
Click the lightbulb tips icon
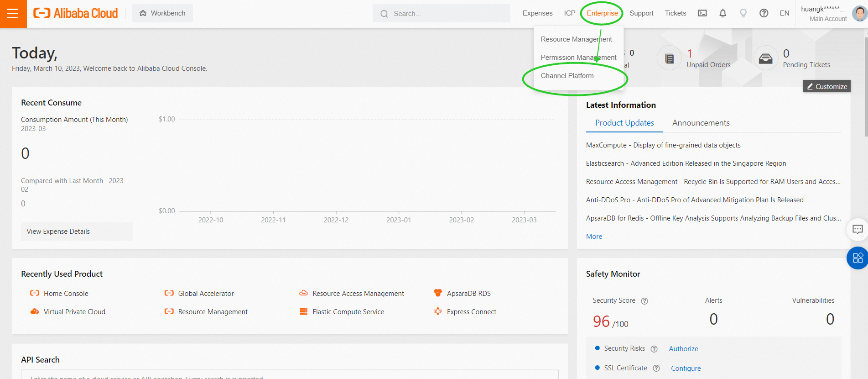tap(743, 13)
